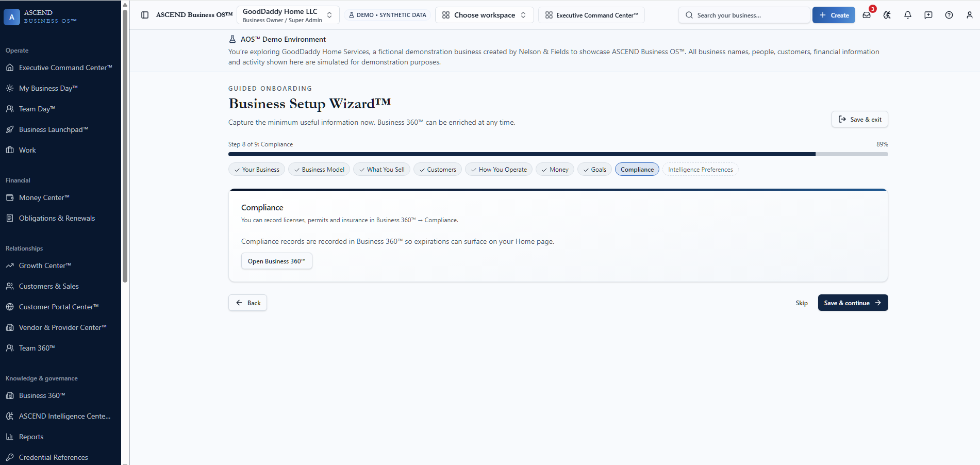Click Open Business 360 button

tap(276, 261)
